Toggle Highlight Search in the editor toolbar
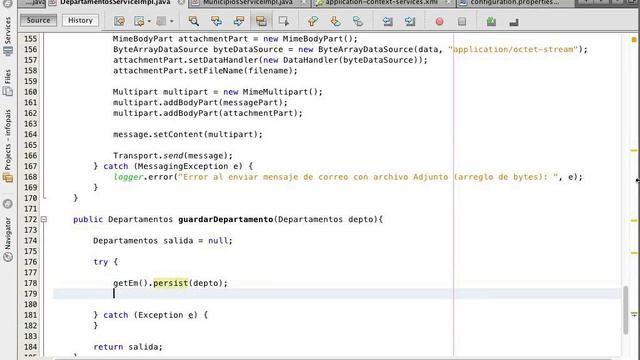The height and width of the screenshot is (360, 640). [x=261, y=21]
